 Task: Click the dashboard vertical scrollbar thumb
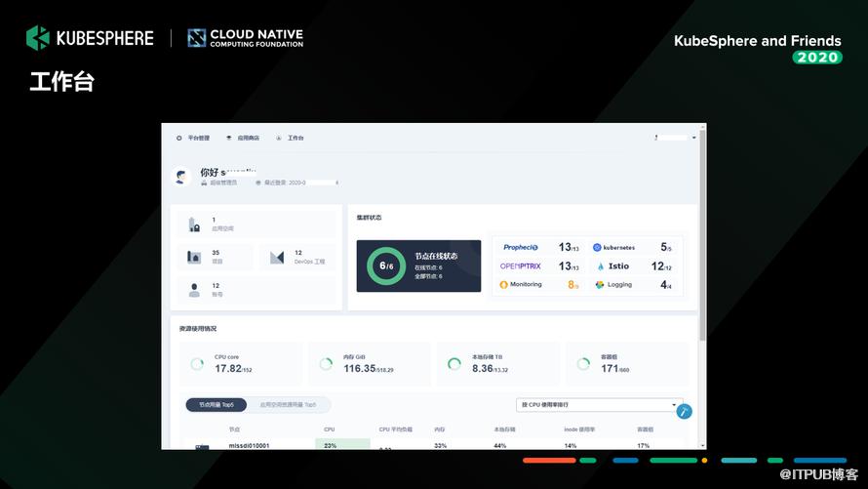(702, 235)
